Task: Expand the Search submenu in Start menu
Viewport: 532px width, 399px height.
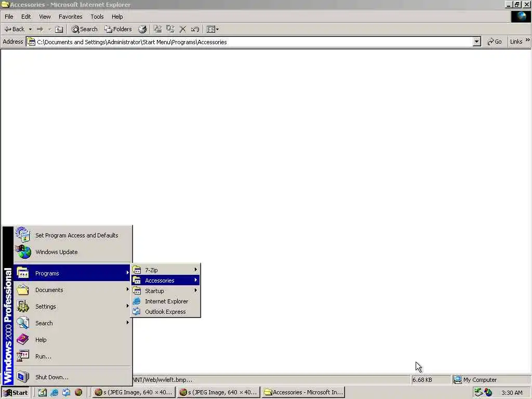Action: (x=72, y=323)
